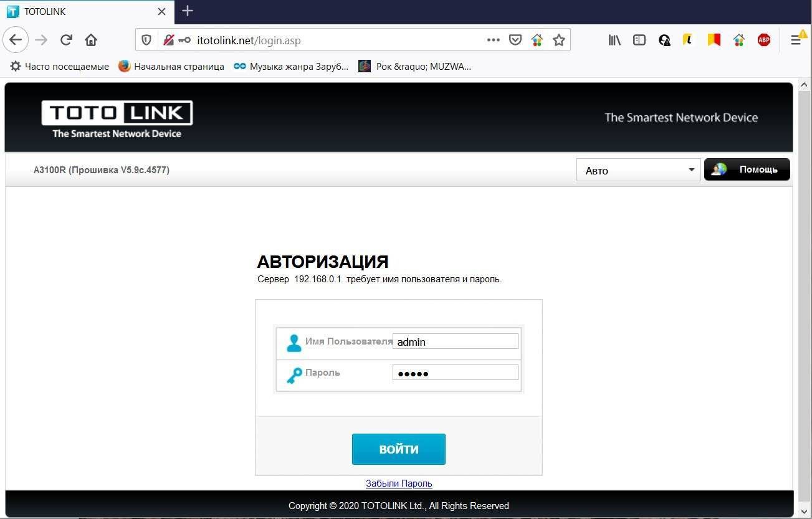The height and width of the screenshot is (519, 812).
Task: Open the Adblock Plus extension icon
Action: coord(764,40)
